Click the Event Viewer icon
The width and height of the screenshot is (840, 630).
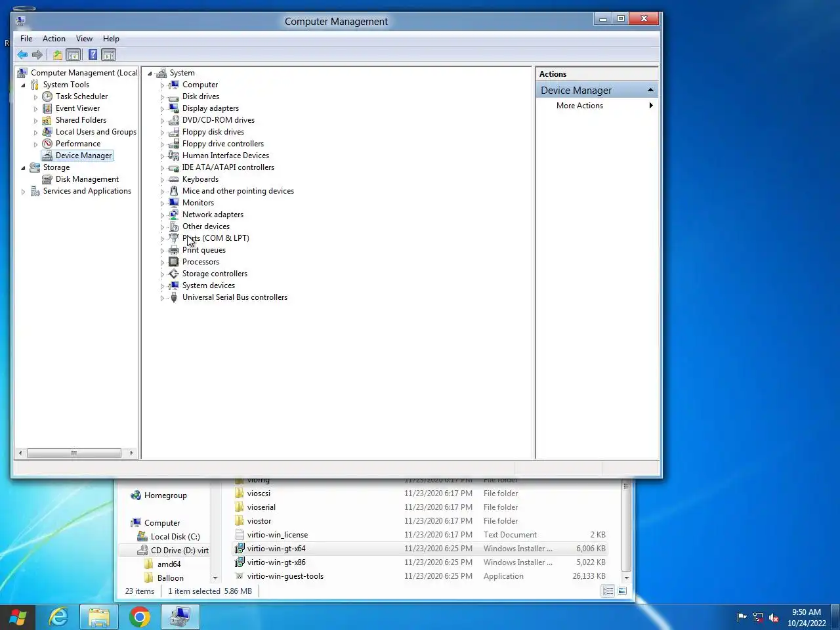coord(47,108)
